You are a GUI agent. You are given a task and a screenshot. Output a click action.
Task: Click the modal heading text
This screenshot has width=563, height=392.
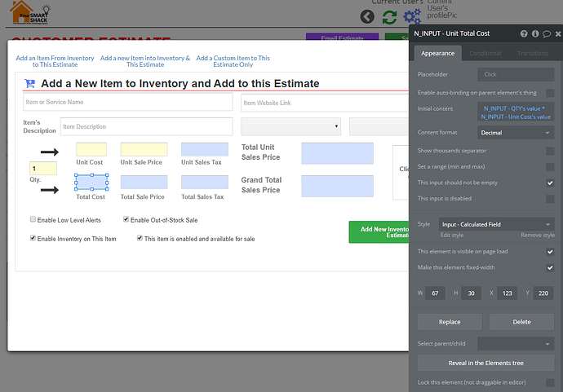pyautogui.click(x=180, y=84)
